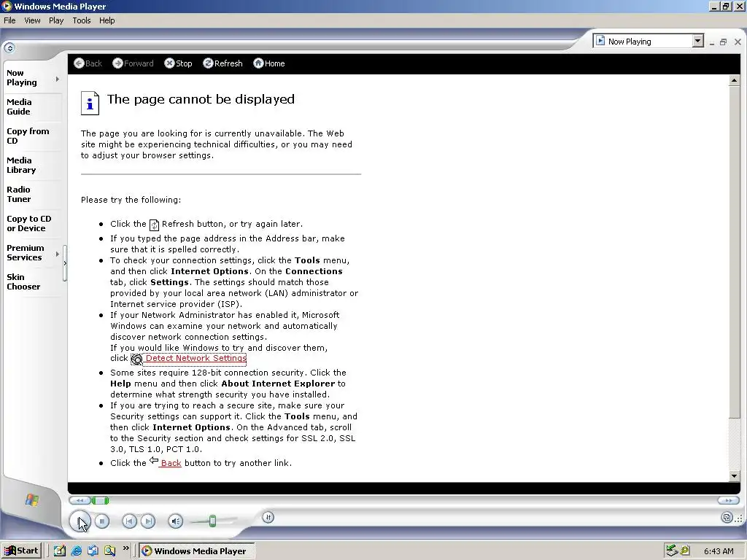Skip to the previous track
Screen dimensions: 747x560
pos(129,521)
